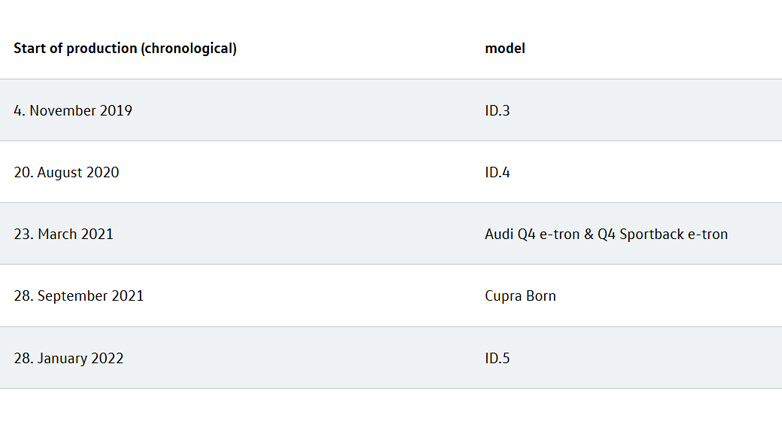Select the "23. March 2021" date cell
The width and height of the screenshot is (782, 440).
[x=63, y=234]
